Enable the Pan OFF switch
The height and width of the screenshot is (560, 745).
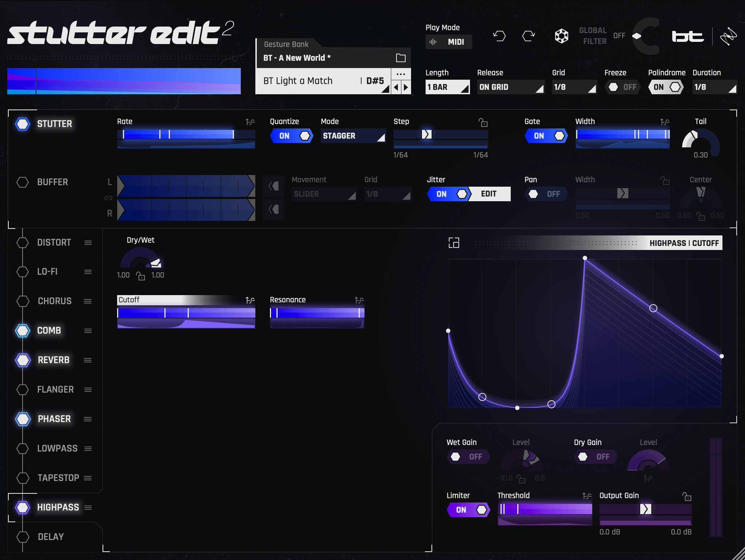(x=546, y=194)
